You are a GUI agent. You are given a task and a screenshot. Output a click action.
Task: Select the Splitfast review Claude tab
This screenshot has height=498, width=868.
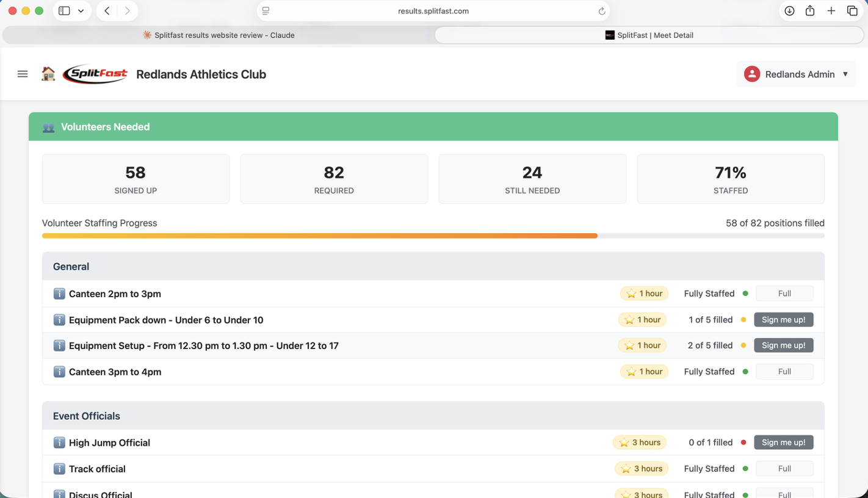click(219, 35)
